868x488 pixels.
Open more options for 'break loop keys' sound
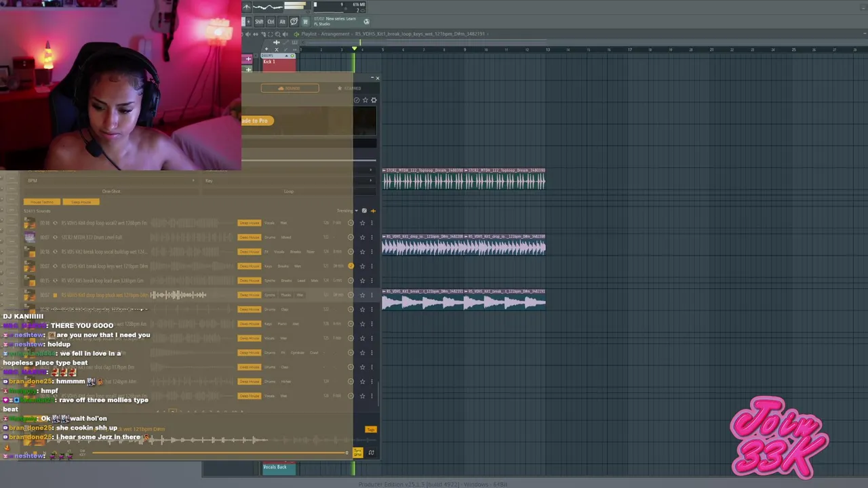[x=372, y=266]
